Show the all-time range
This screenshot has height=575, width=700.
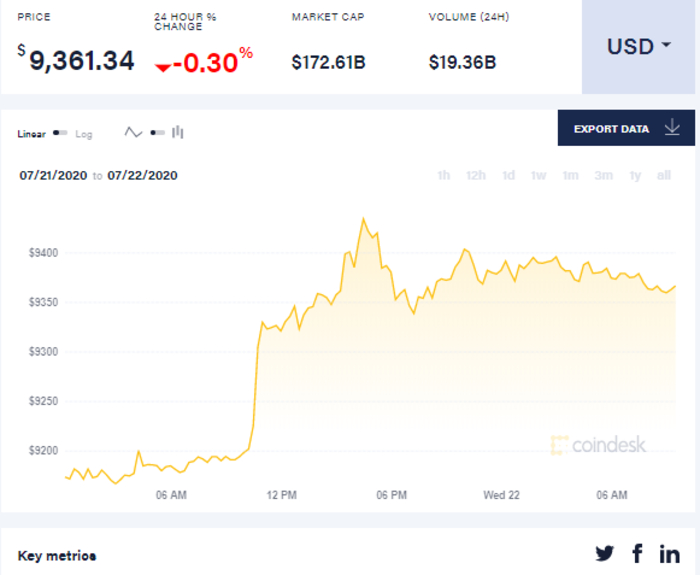(663, 176)
